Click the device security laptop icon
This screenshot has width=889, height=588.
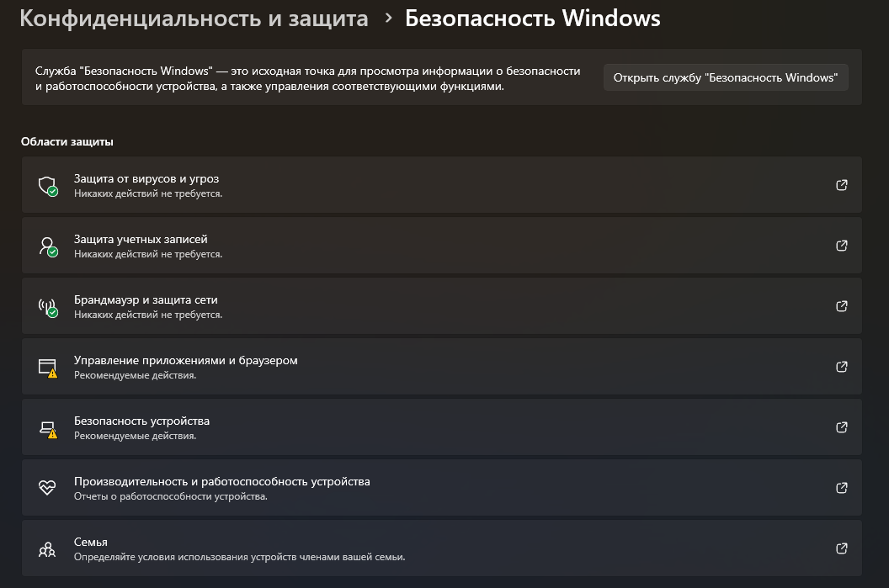pyautogui.click(x=48, y=428)
